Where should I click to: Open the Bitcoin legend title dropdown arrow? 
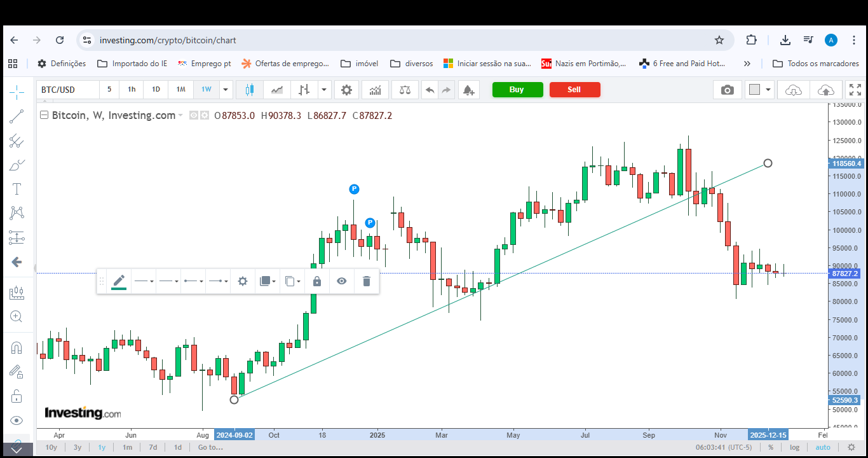pyautogui.click(x=180, y=116)
